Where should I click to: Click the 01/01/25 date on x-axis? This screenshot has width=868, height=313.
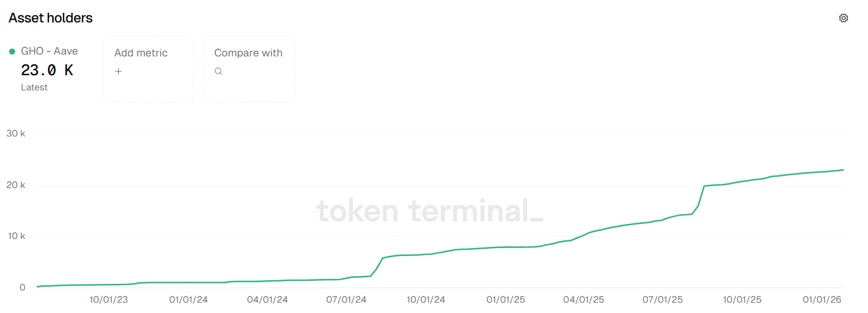coord(506,300)
